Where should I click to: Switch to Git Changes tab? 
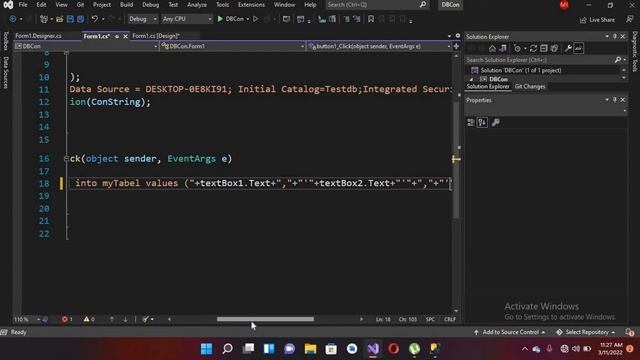pyautogui.click(x=530, y=87)
